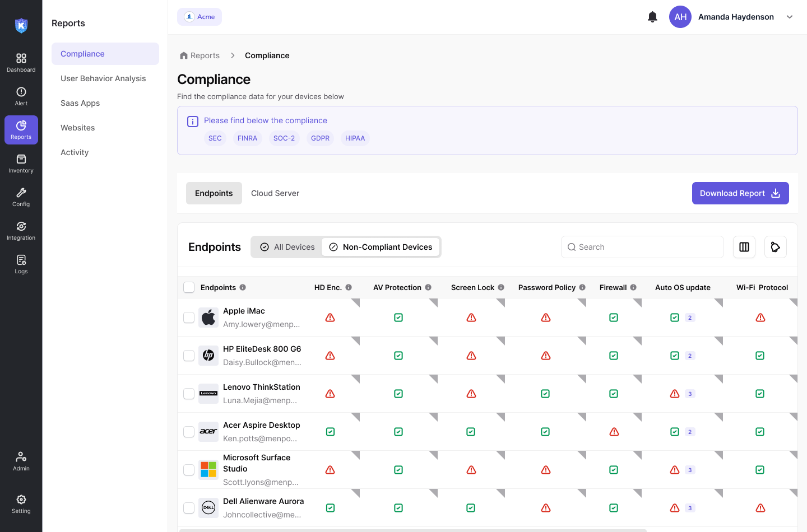Click the Download Report button
Viewport: 807px width, 532px height.
740,193
